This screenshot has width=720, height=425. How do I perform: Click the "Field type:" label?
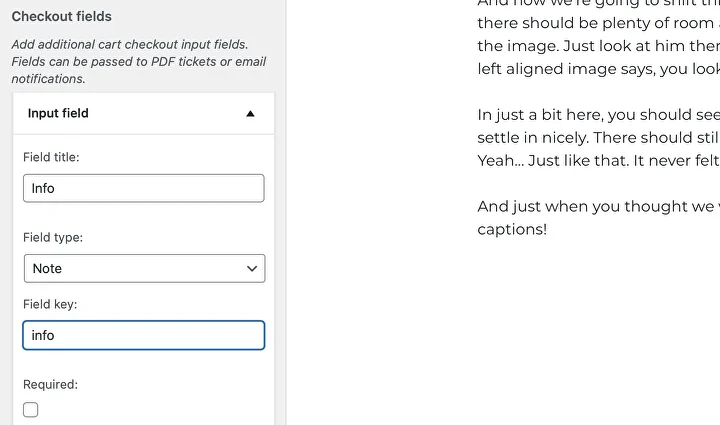coord(53,238)
